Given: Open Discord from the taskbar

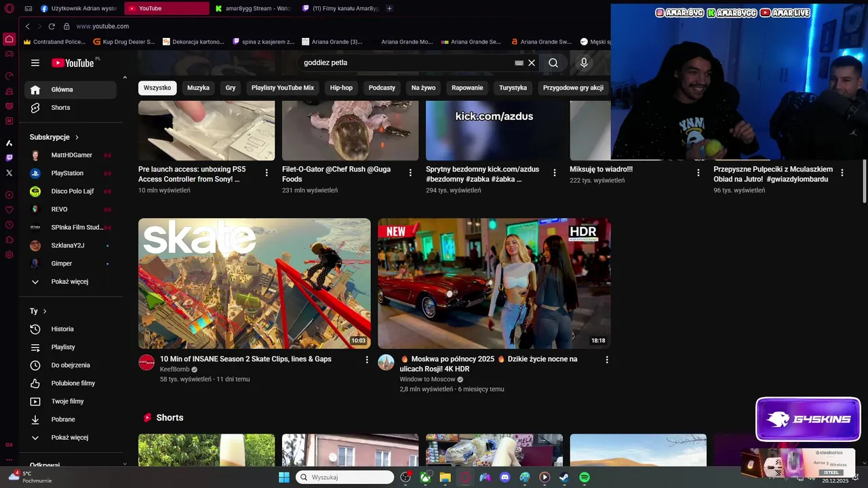Looking at the screenshot, I should pyautogui.click(x=505, y=477).
